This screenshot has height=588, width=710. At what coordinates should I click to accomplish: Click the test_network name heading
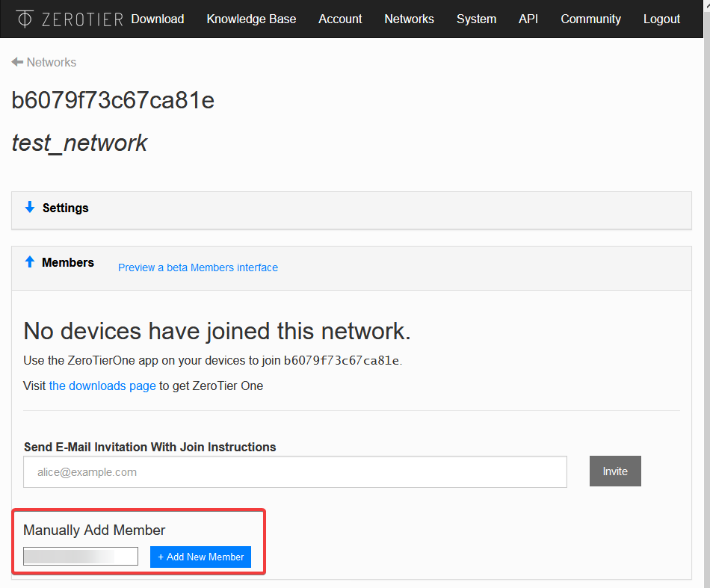[x=79, y=143]
